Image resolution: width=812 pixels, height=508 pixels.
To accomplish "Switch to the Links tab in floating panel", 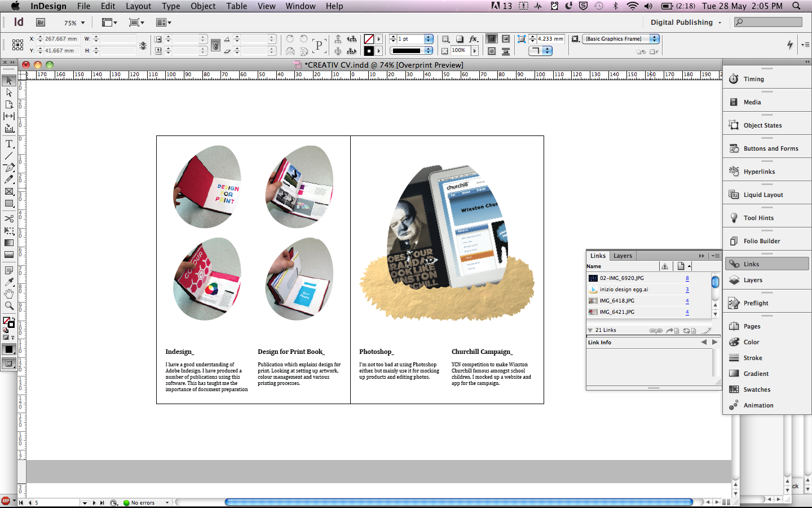I will tap(598, 256).
